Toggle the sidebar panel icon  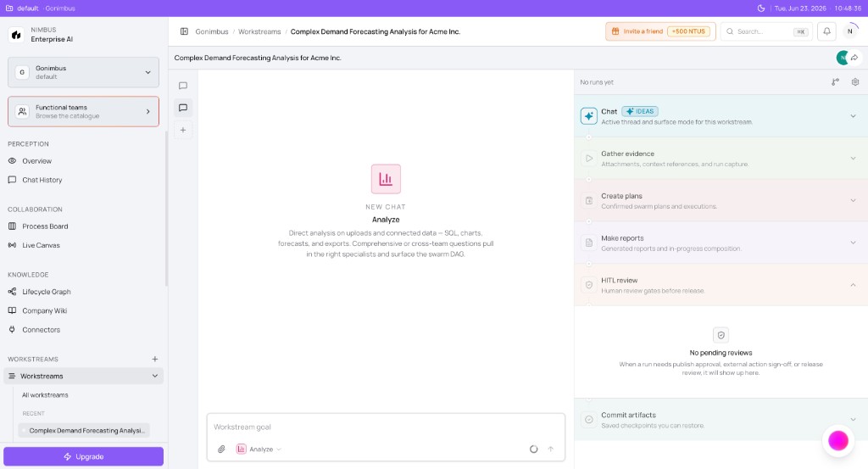[x=184, y=31]
